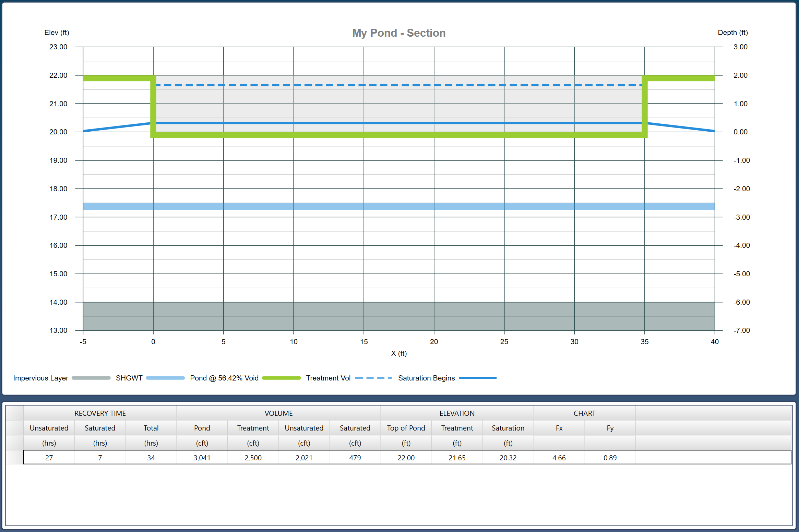Image resolution: width=799 pixels, height=532 pixels.
Task: Select the cell with value 27
Action: coord(49,458)
